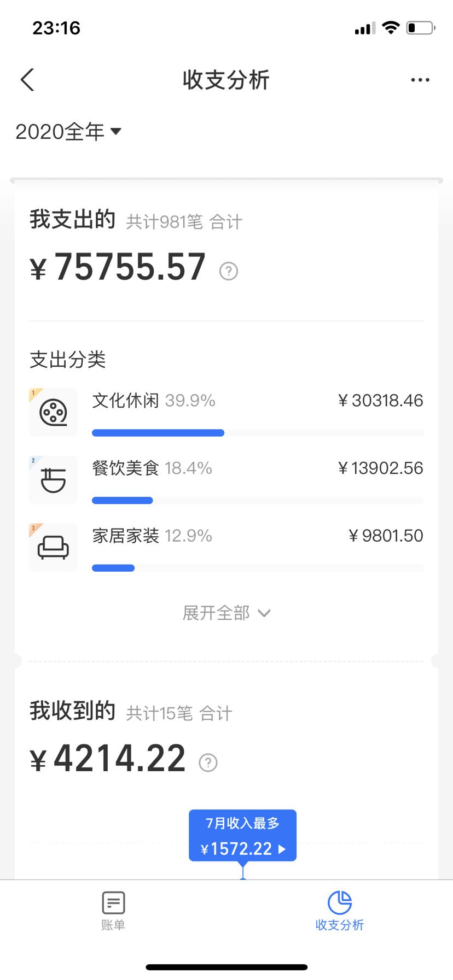This screenshot has width=453, height=980.
Task: Expand all categories with 展开全部
Action: pos(226,613)
